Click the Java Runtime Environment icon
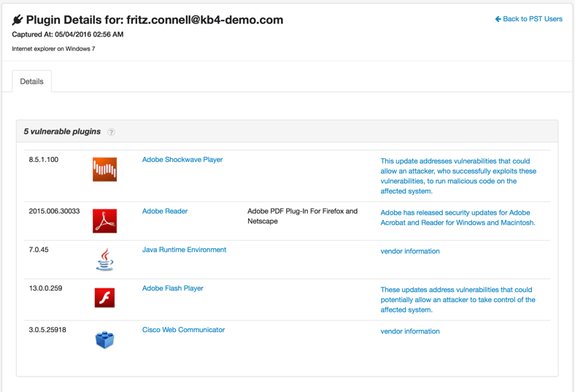The image size is (575, 392). pos(104,259)
